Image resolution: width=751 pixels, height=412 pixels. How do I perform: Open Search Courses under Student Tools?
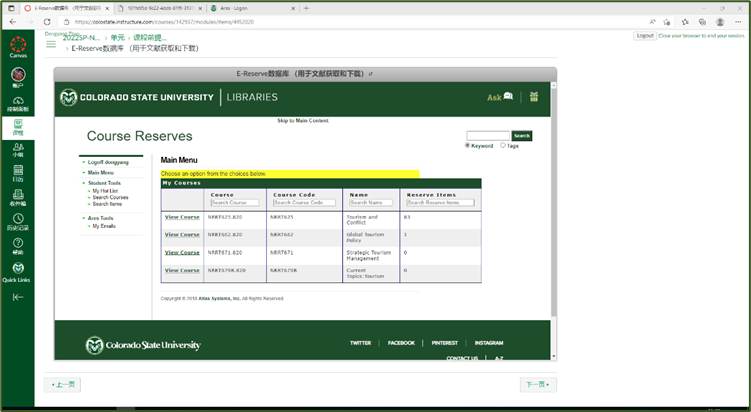tap(111, 197)
